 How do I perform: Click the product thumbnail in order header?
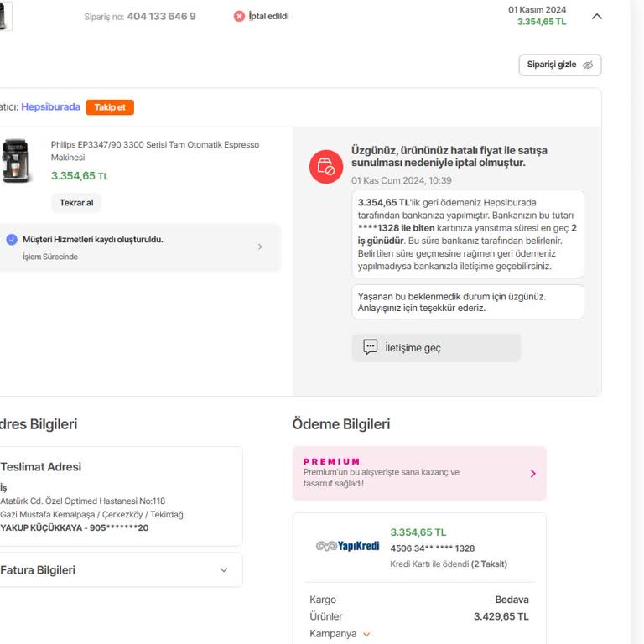pyautogui.click(x=5, y=16)
